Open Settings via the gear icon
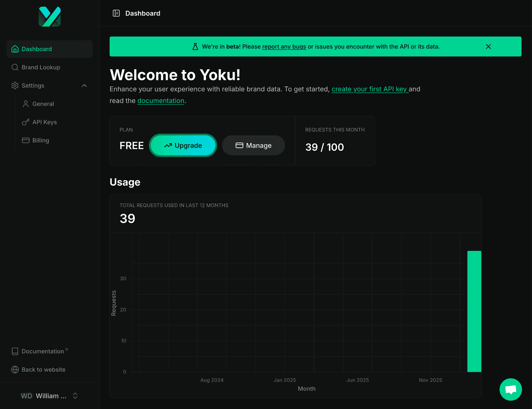Screen dimensions: 532x409 click(x=15, y=86)
